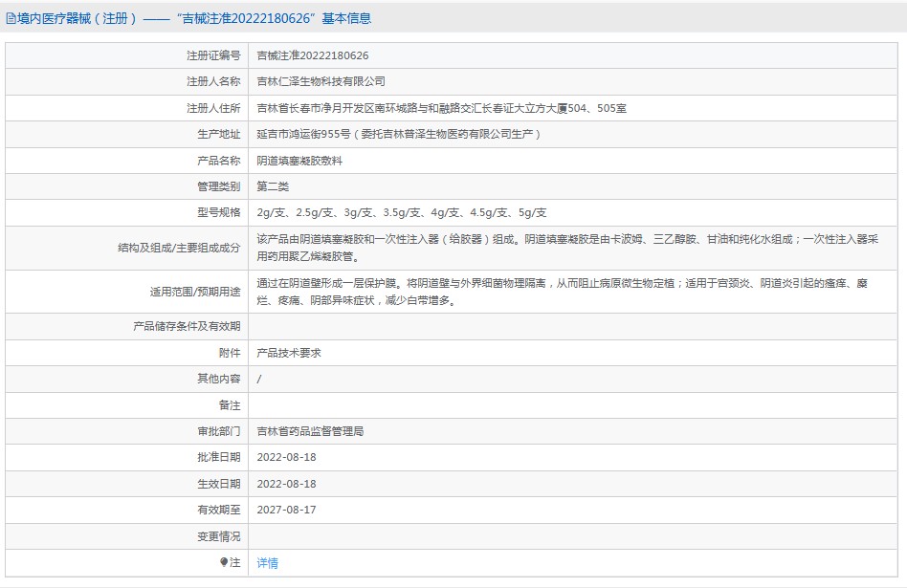The image size is (907, 588).
Task: Click the attachment value 产品技术要求
Action: tap(289, 353)
